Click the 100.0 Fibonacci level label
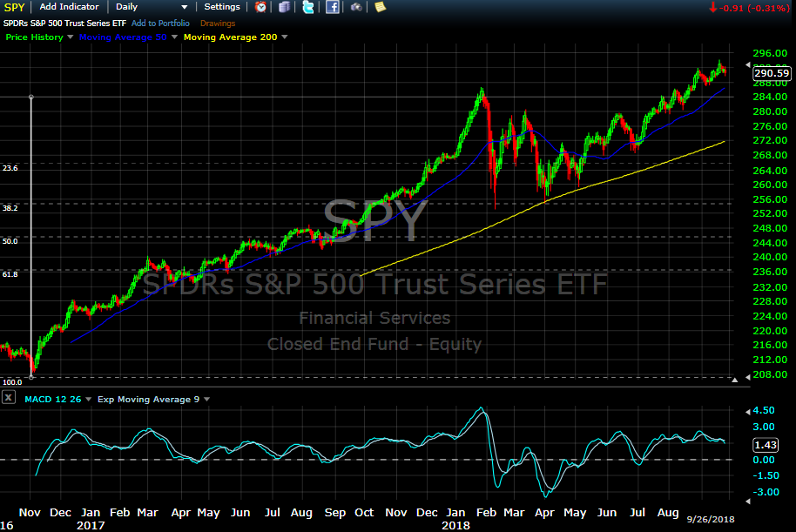Screen dimensions: 796x532 pyautogui.click(x=12, y=382)
